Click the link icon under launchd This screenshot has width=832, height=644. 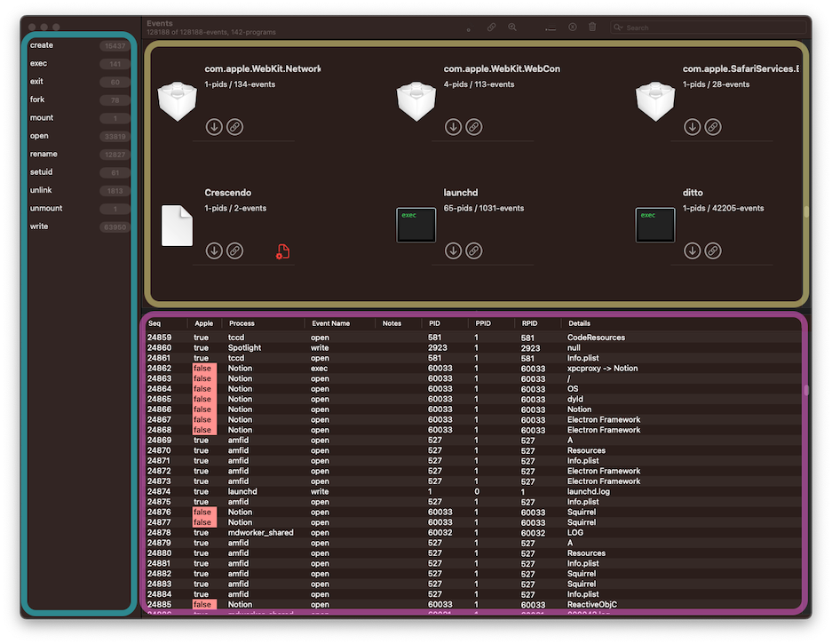point(474,250)
